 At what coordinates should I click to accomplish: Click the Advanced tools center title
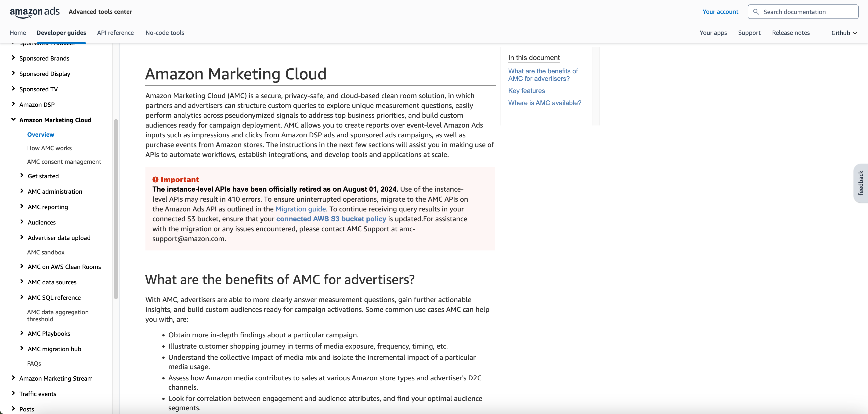tap(100, 12)
